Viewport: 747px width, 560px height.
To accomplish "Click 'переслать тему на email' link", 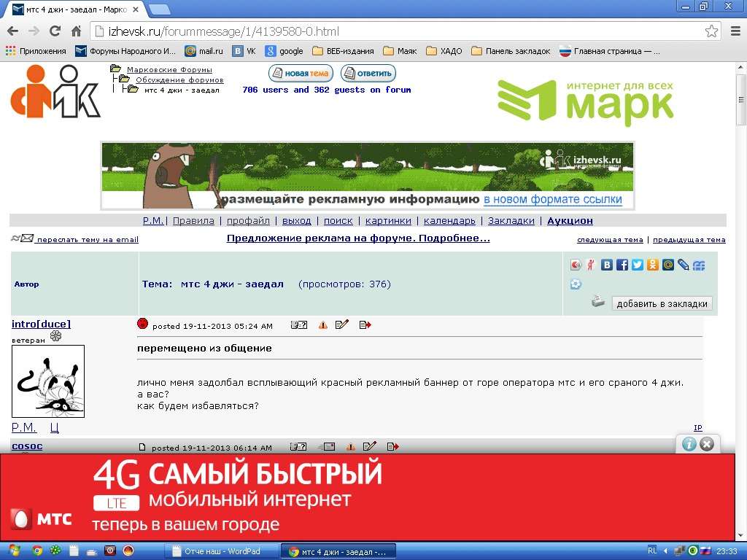I will (x=88, y=239).
